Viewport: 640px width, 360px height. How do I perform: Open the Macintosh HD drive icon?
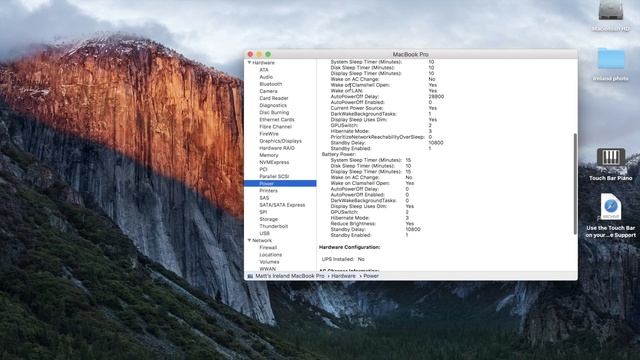point(611,10)
